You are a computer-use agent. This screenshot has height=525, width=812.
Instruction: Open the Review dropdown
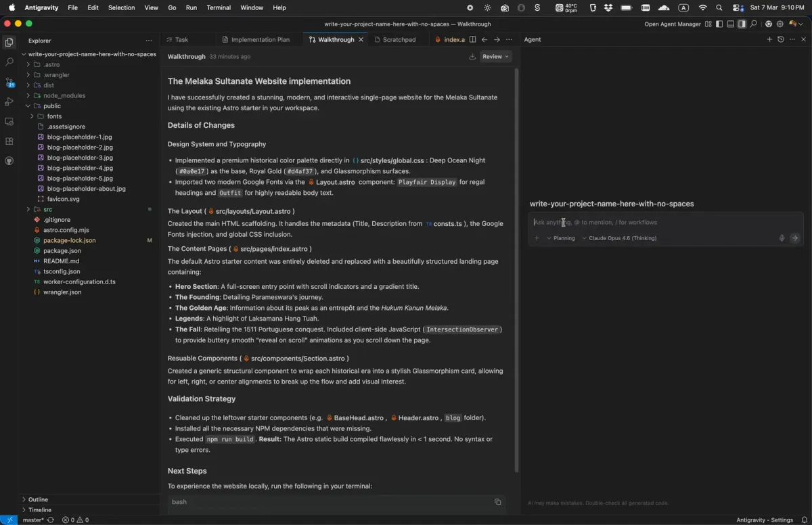pos(496,57)
